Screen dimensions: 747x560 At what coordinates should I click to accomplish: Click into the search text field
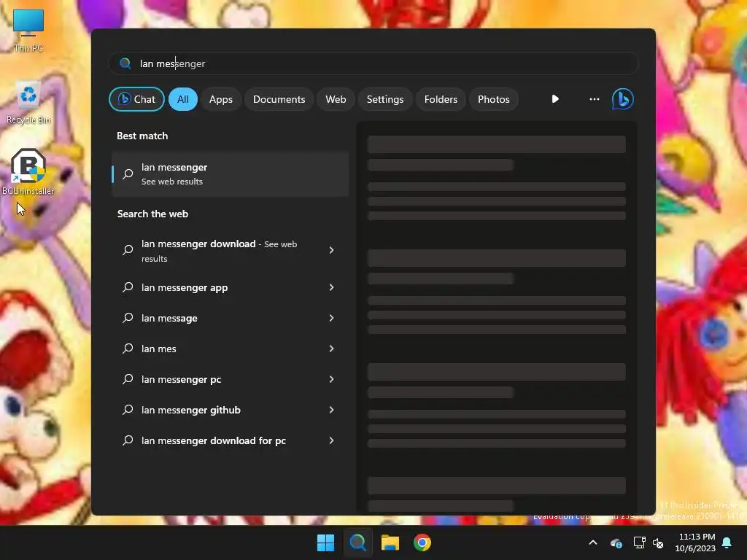tap(373, 63)
